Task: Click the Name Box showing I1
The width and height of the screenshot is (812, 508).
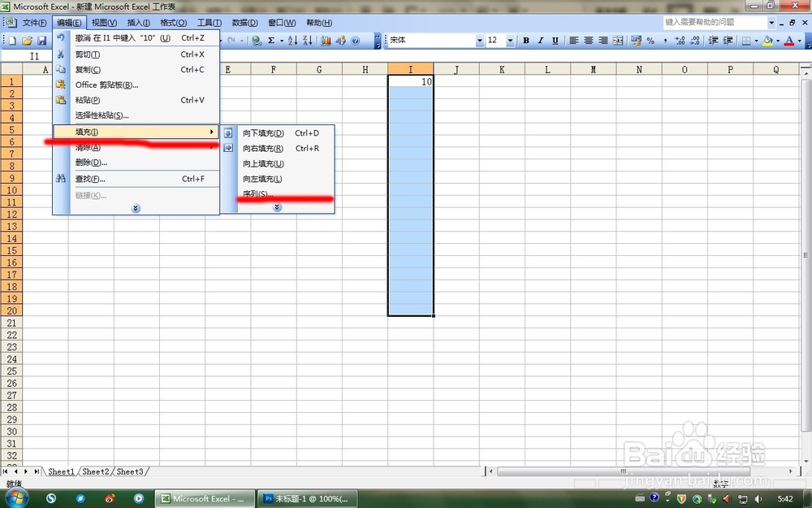Action: (34, 57)
